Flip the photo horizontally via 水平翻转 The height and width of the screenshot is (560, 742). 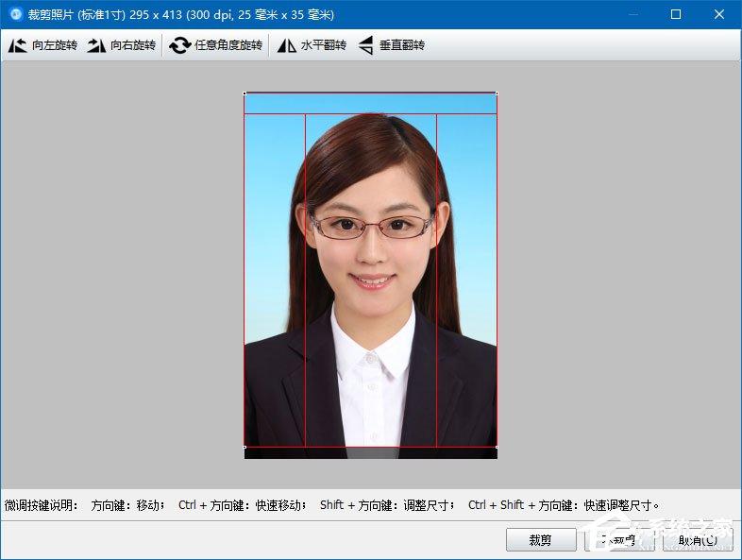[312, 45]
